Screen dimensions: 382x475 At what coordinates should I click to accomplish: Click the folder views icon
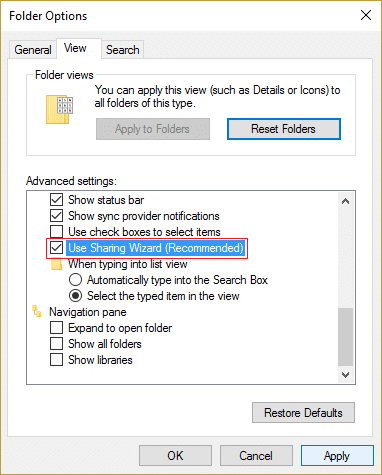60,110
